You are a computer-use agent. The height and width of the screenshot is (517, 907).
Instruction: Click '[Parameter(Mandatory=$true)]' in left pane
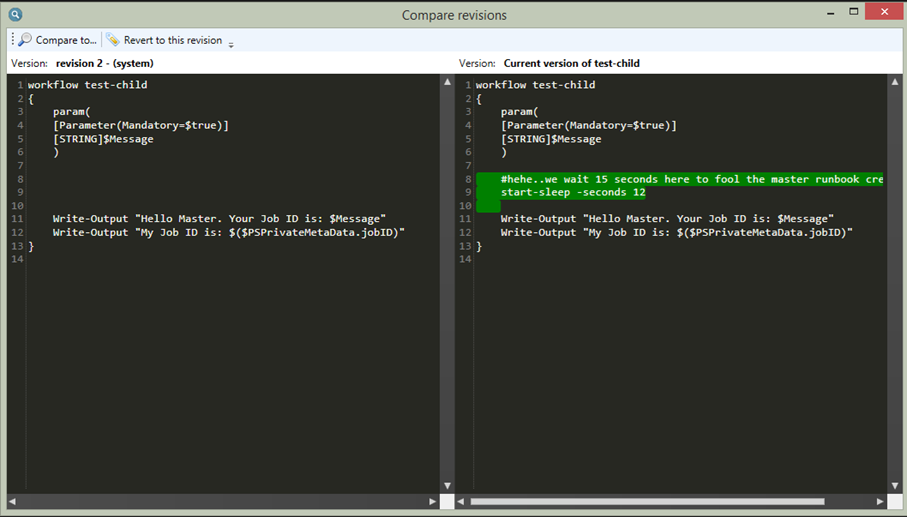[x=141, y=125]
